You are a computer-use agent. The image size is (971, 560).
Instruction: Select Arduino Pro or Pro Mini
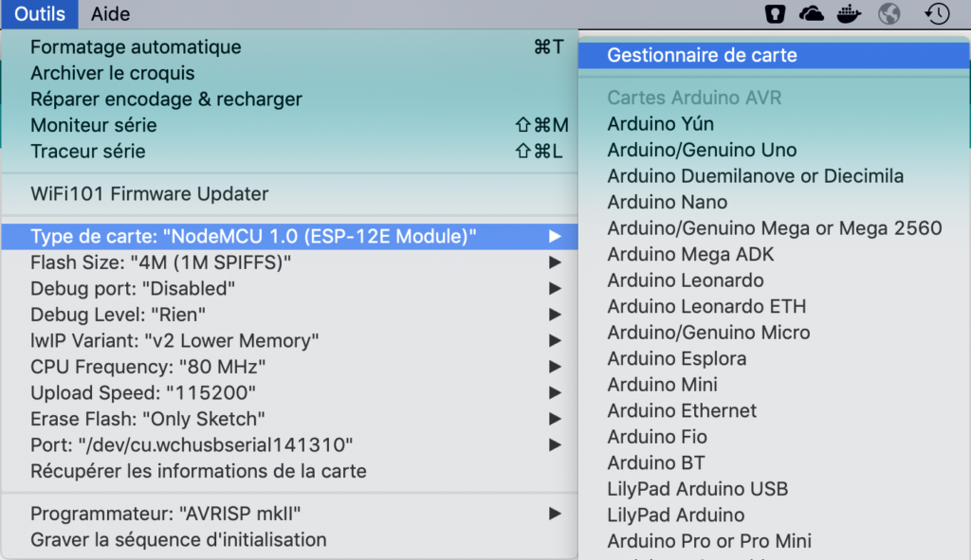click(774, 541)
